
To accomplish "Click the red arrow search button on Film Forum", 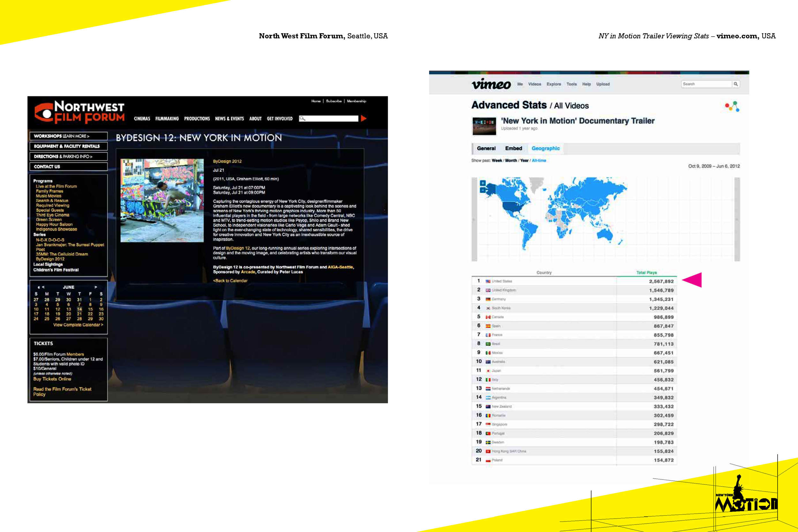I will [x=364, y=118].
